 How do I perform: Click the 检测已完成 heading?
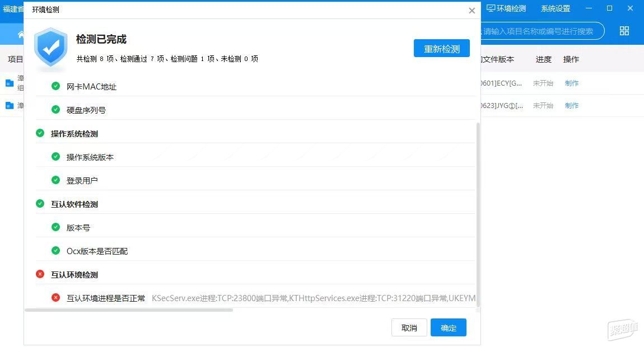point(101,39)
